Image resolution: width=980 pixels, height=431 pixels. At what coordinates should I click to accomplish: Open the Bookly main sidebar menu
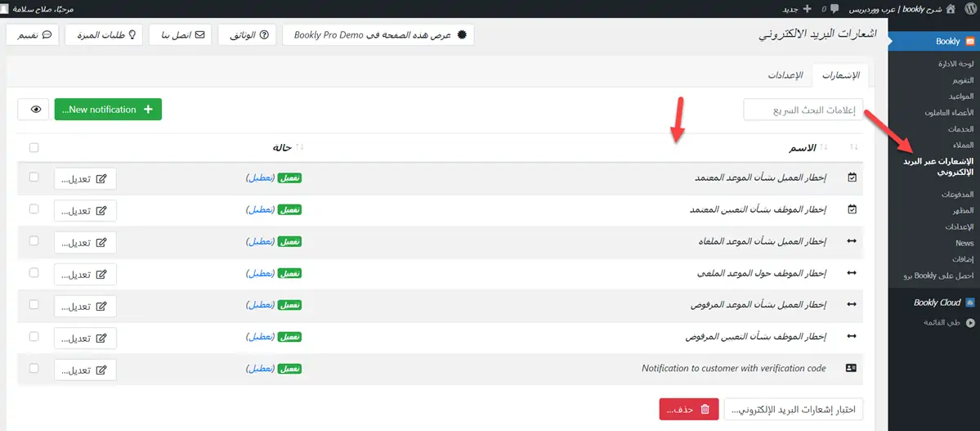933,41
